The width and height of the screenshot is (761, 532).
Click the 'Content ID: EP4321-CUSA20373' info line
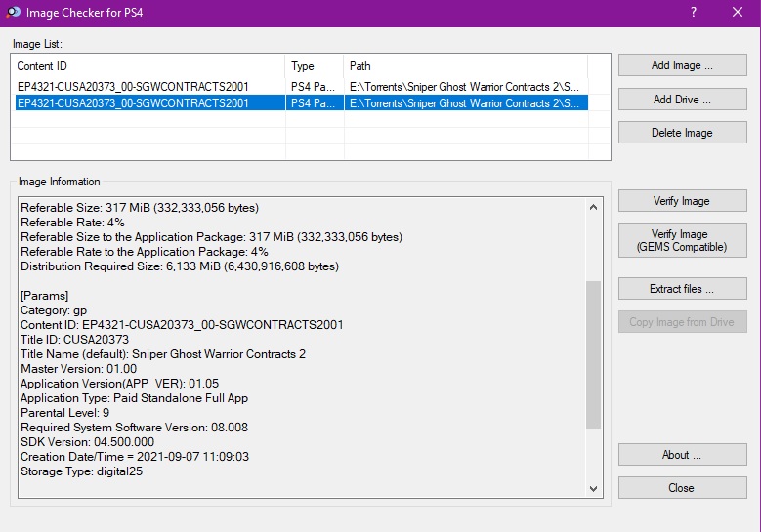coord(182,324)
